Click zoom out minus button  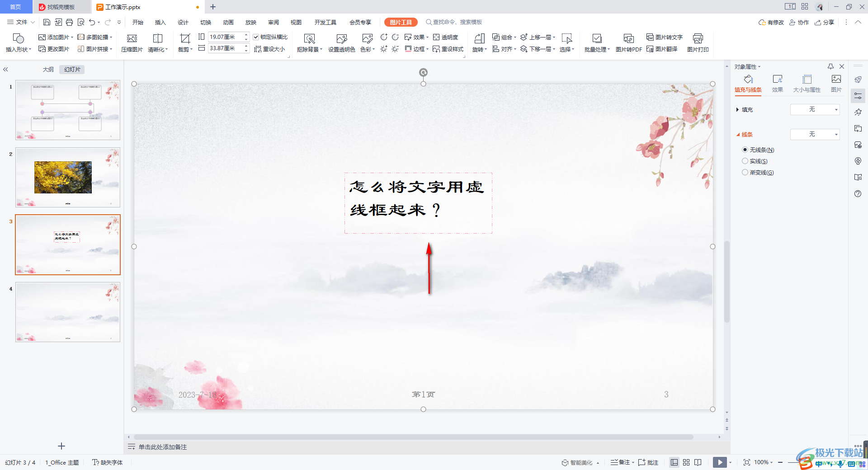click(780, 462)
